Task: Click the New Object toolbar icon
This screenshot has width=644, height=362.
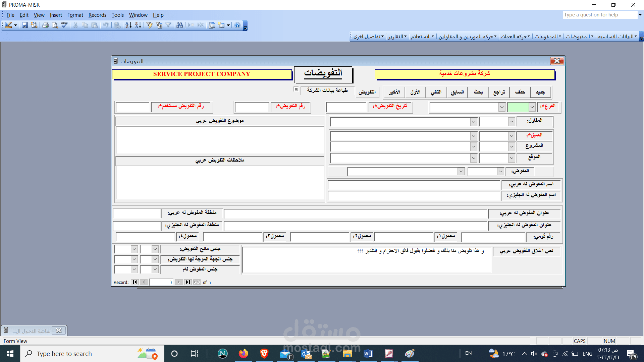Action: pyautogui.click(x=221, y=25)
